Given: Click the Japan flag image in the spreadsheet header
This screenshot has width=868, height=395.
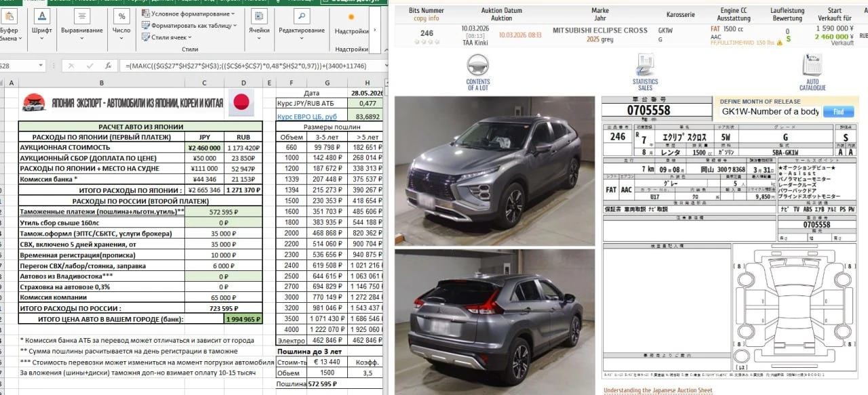Looking at the screenshot, I should point(240,103).
